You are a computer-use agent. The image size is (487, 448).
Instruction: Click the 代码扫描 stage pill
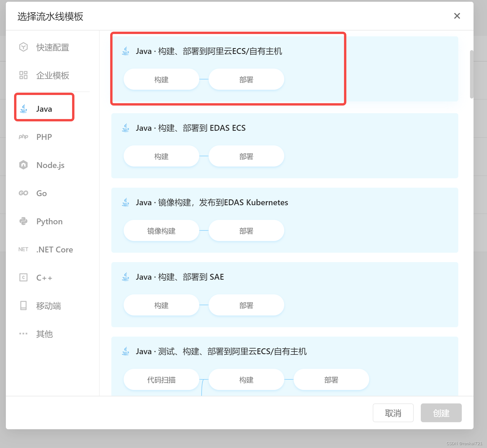tap(161, 379)
